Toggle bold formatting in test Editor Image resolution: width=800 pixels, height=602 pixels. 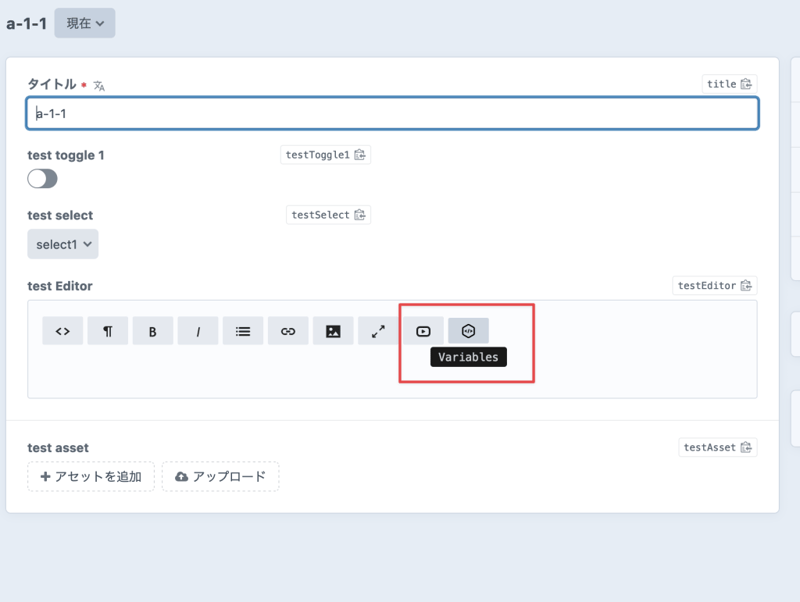pos(152,331)
